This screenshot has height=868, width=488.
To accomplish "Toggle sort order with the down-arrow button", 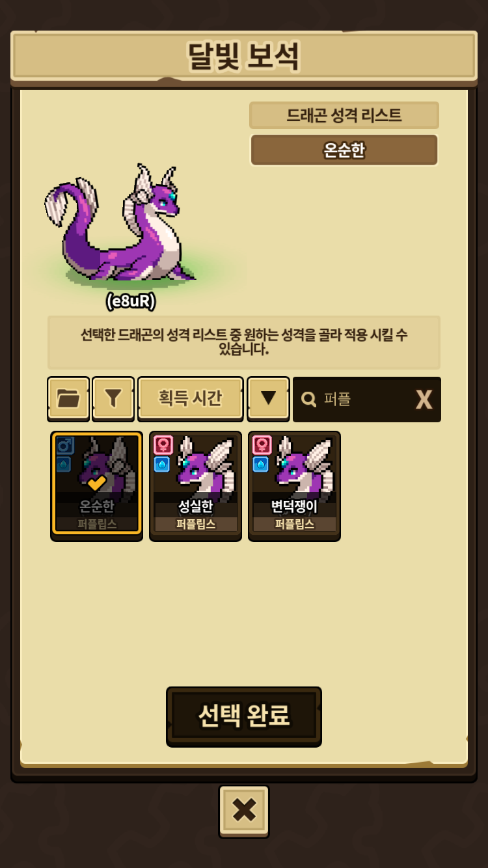I will tap(269, 398).
